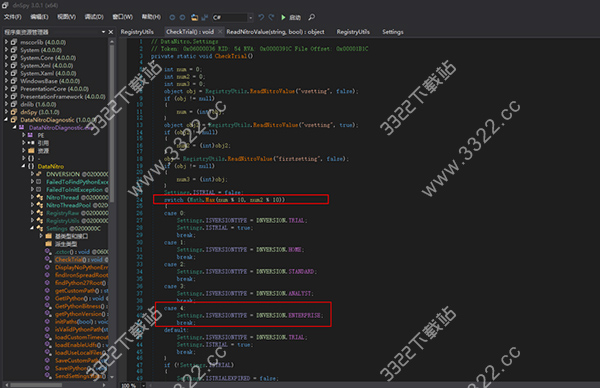Click ReadNitroValue call with "firstsetting"

249,158
